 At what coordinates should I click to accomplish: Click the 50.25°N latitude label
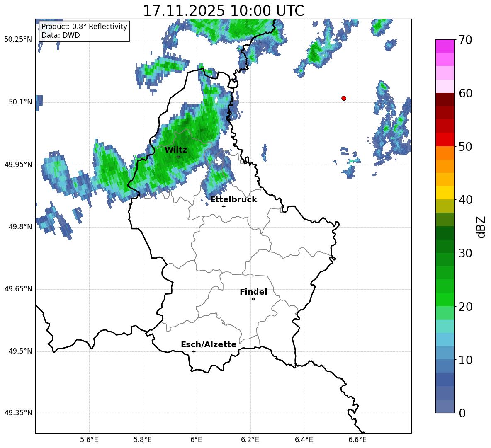(18, 40)
